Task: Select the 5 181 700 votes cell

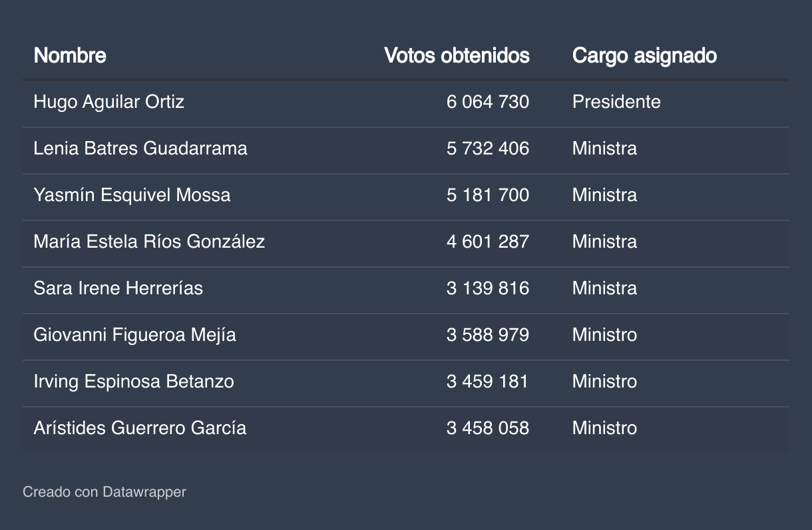Action: tap(487, 195)
